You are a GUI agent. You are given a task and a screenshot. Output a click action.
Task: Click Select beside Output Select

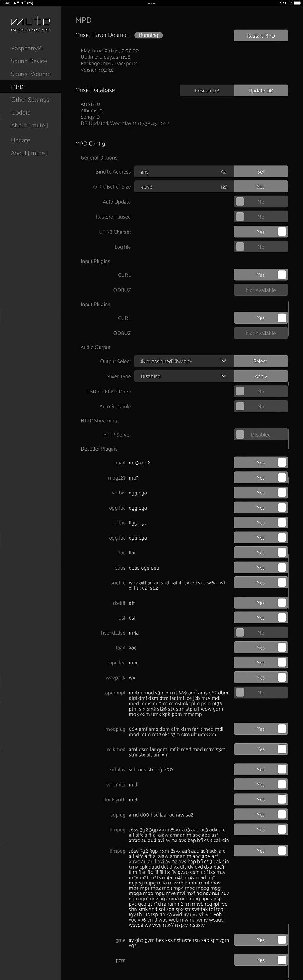point(261,361)
